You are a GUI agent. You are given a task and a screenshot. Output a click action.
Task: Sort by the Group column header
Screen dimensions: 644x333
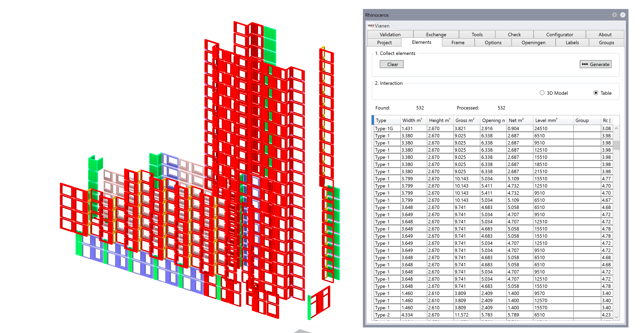[x=587, y=120]
